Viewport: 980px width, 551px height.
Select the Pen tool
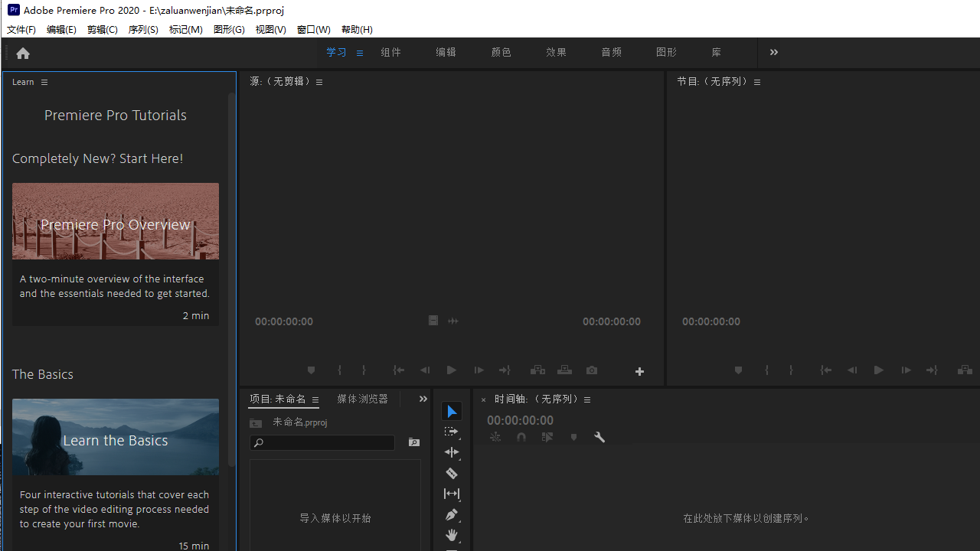[x=451, y=514]
